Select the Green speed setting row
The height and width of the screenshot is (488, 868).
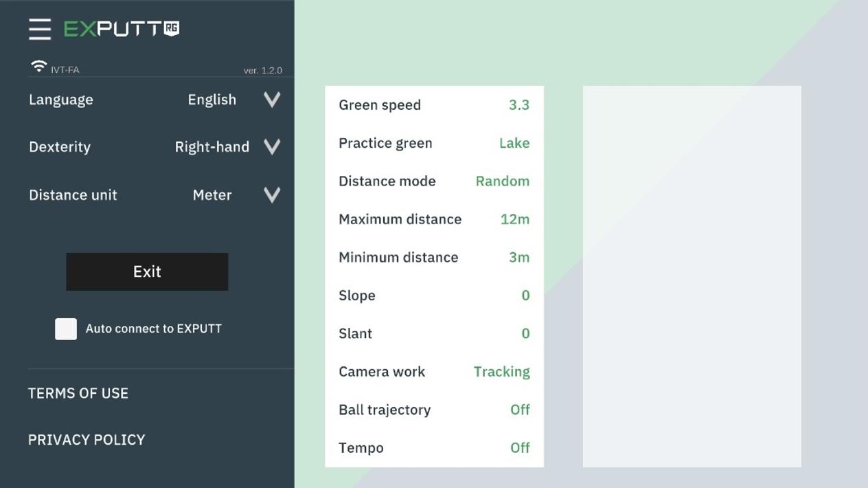tap(434, 105)
